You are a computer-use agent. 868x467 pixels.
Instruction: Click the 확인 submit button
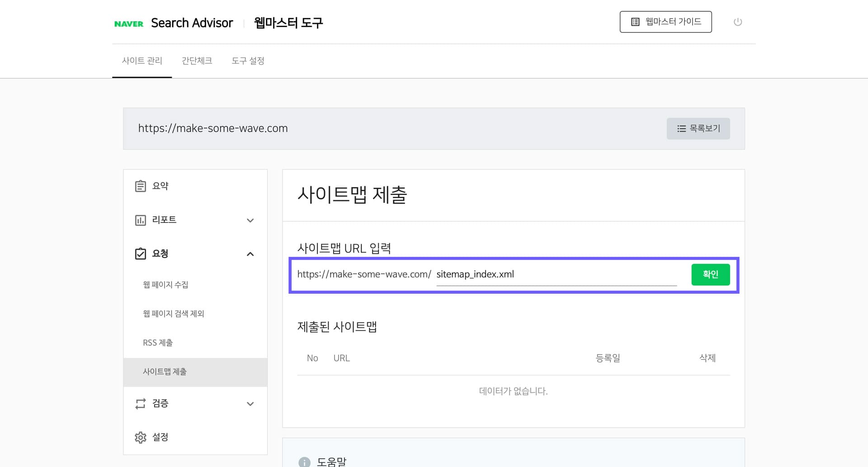point(710,274)
